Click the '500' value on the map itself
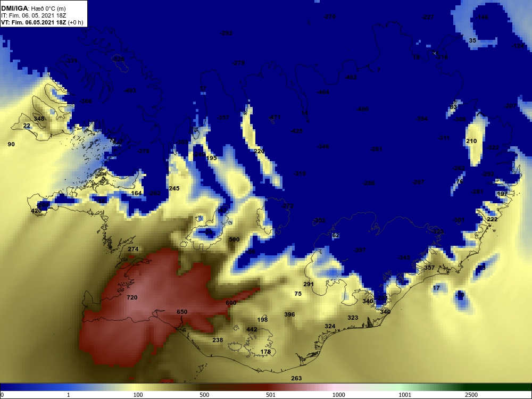The height and width of the screenshot is (399, 532). tap(234, 239)
